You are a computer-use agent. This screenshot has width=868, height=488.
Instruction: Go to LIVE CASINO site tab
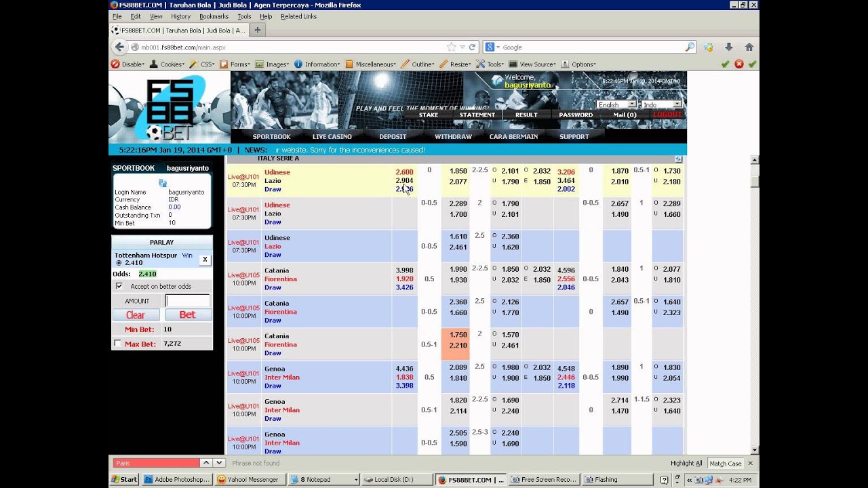tap(332, 136)
